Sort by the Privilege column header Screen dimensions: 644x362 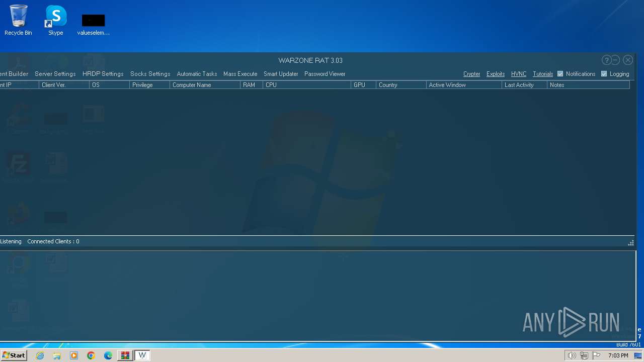[149, 85]
